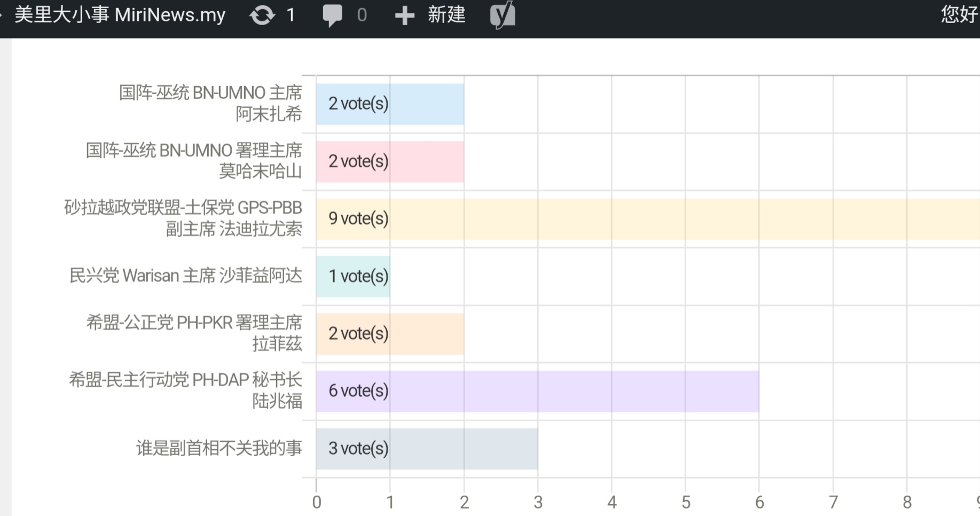The image size is (980, 516).
Task: Click the gray 3 vote(s) bar
Action: (427, 449)
